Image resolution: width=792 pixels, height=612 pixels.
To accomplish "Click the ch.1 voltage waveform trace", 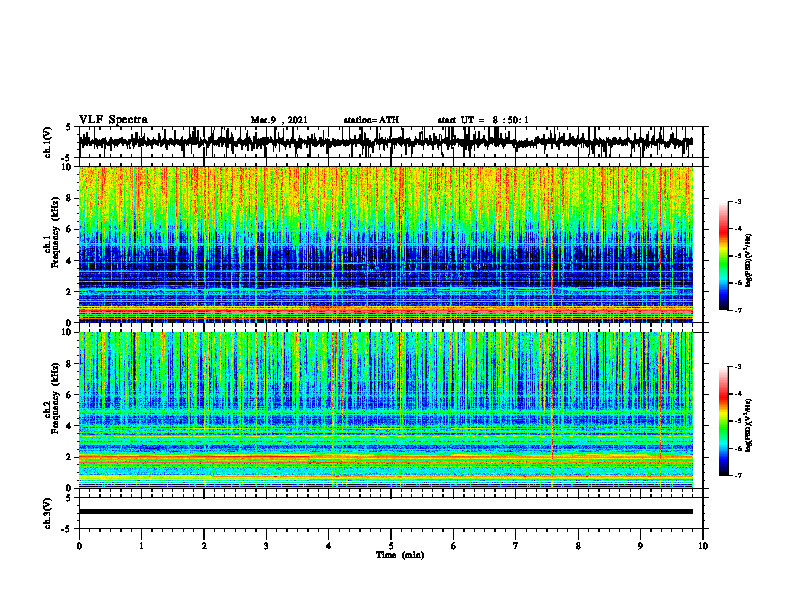I will pos(385,142).
